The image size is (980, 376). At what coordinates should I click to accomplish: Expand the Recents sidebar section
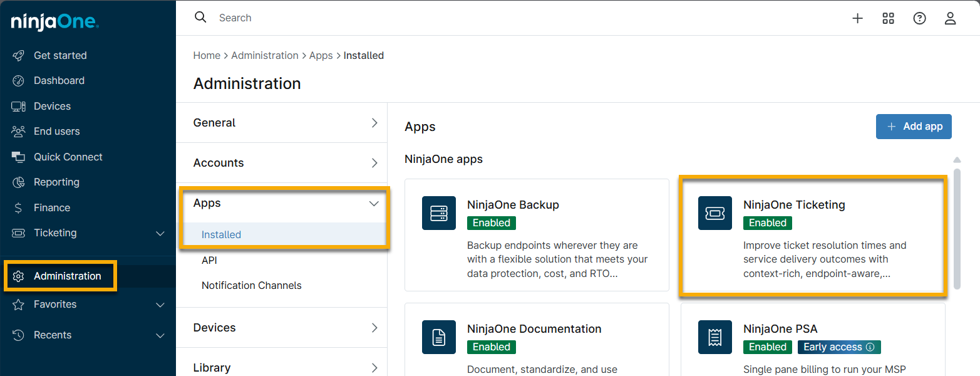tap(160, 335)
